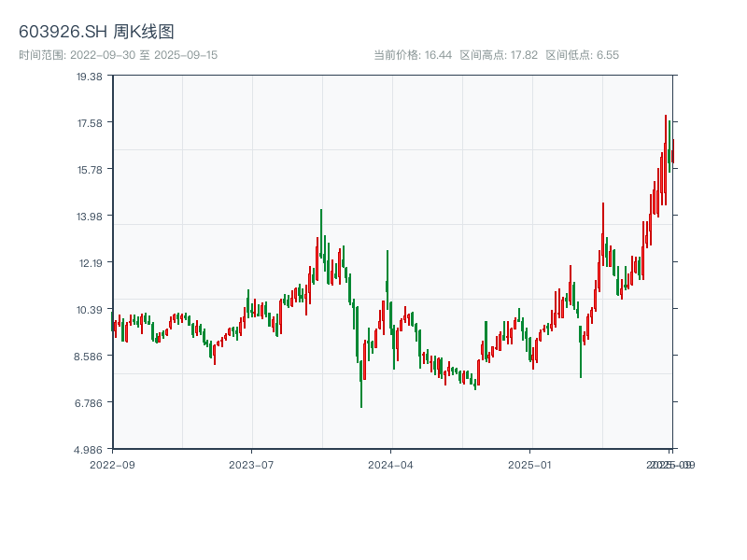747x560 pixels.
Task: Click the 10.39 y-axis price label
Action: (x=90, y=310)
